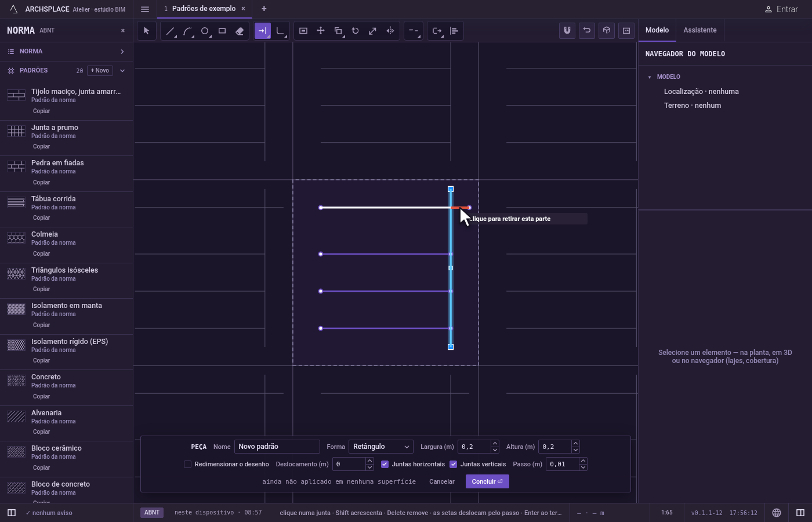Select the Rectangle drawing tool
This screenshot has width=812, height=522.
pos(222,31)
